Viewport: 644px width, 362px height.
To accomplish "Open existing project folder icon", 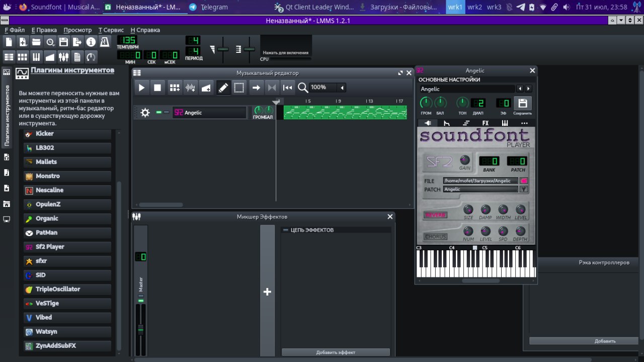I will tap(36, 42).
